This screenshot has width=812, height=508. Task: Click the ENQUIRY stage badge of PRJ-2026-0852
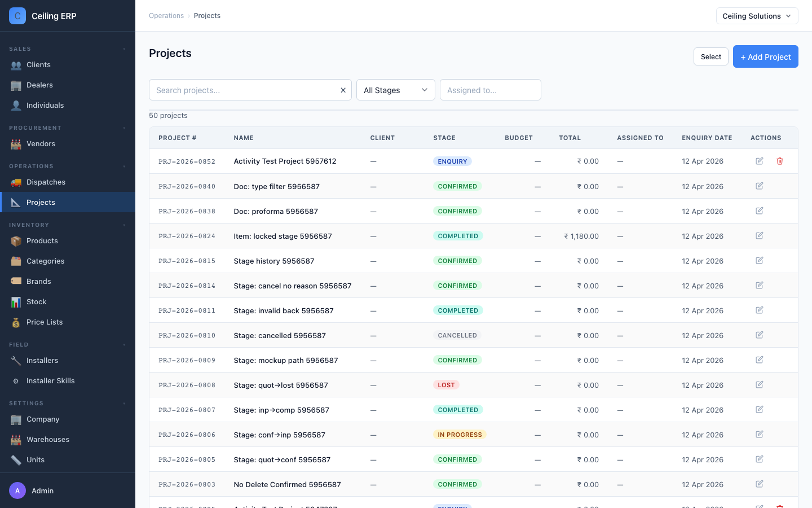pos(452,161)
